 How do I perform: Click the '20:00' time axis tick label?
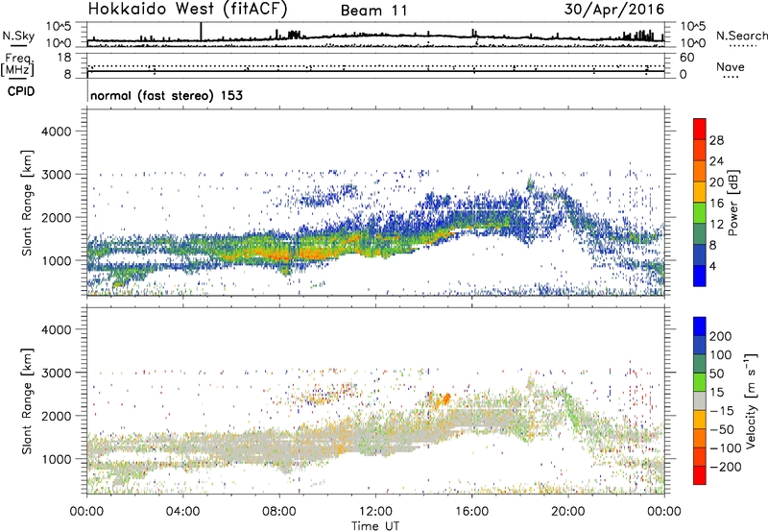567,512
